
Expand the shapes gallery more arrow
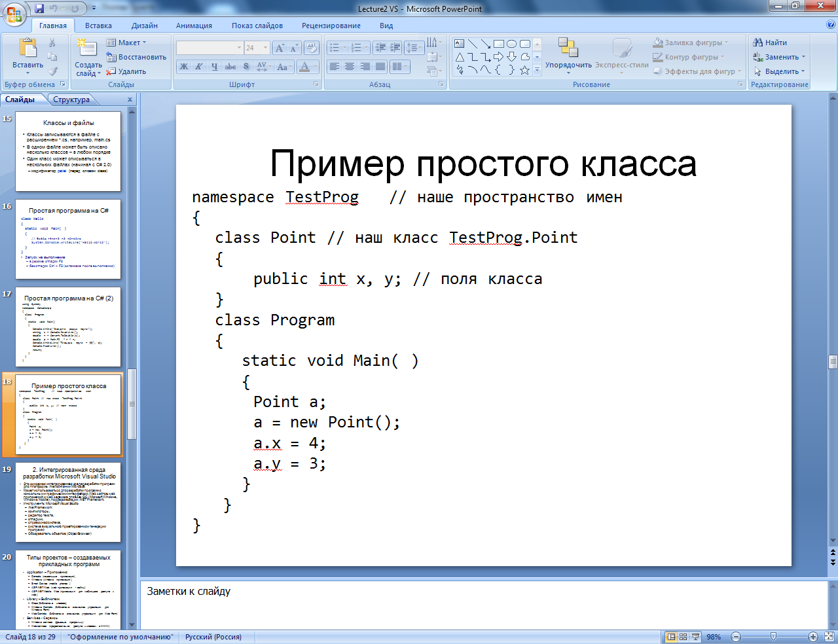point(537,70)
